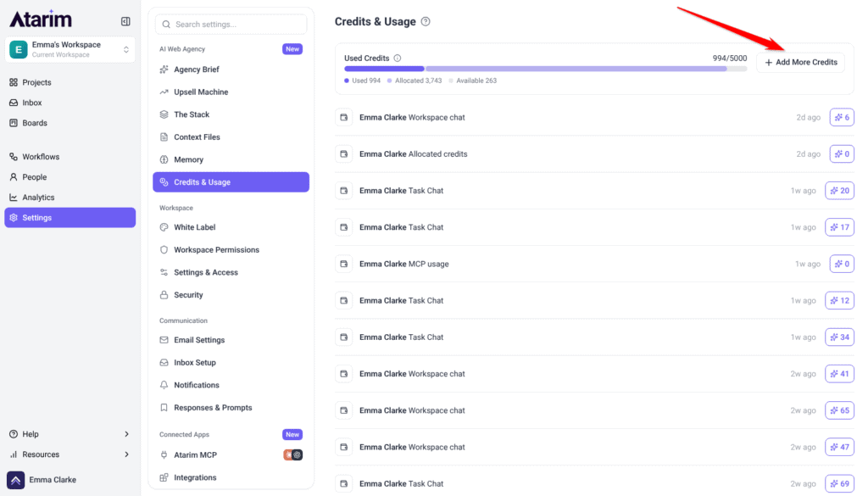
Task: Click the 6 credits badge
Action: 842,117
